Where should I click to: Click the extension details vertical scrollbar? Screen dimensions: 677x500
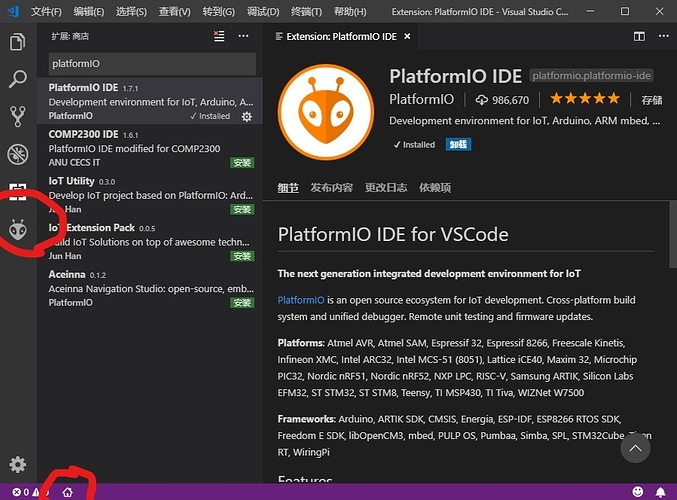coord(672,235)
